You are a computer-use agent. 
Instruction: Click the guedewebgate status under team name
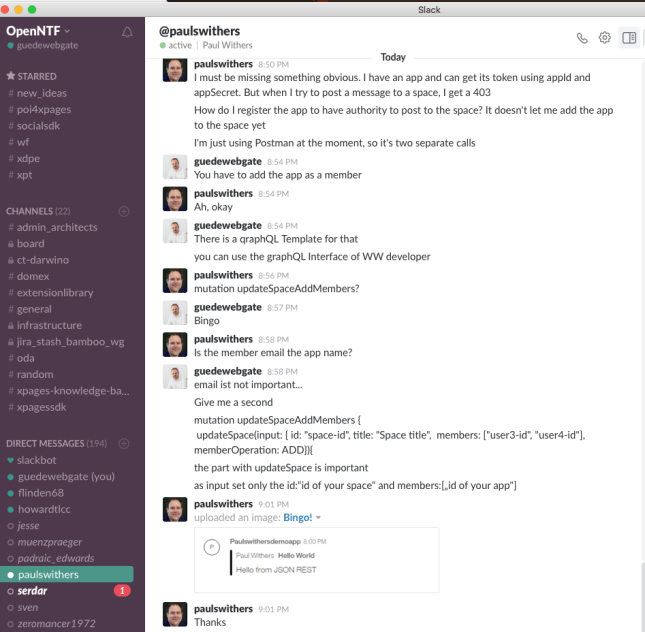click(x=43, y=45)
